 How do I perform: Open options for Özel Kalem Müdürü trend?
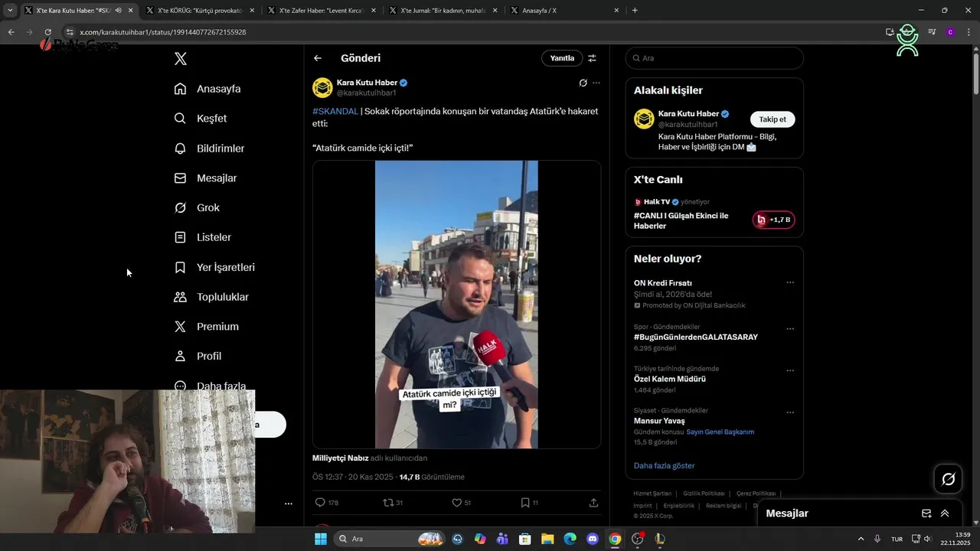click(790, 371)
